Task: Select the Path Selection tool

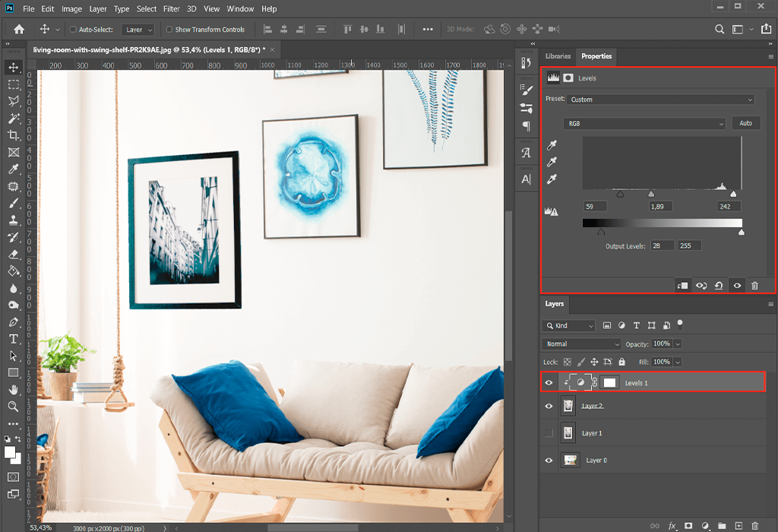Action: [14, 356]
